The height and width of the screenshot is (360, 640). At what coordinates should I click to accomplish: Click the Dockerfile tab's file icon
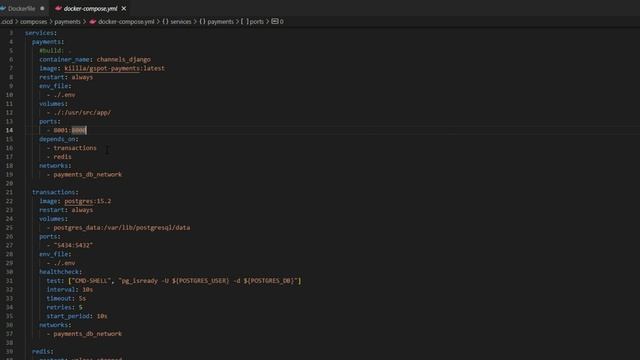(x=3, y=8)
